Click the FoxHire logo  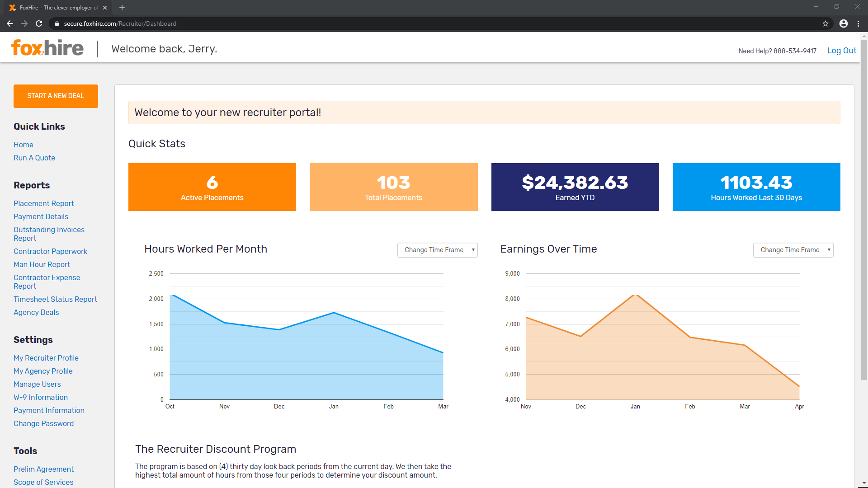(47, 48)
